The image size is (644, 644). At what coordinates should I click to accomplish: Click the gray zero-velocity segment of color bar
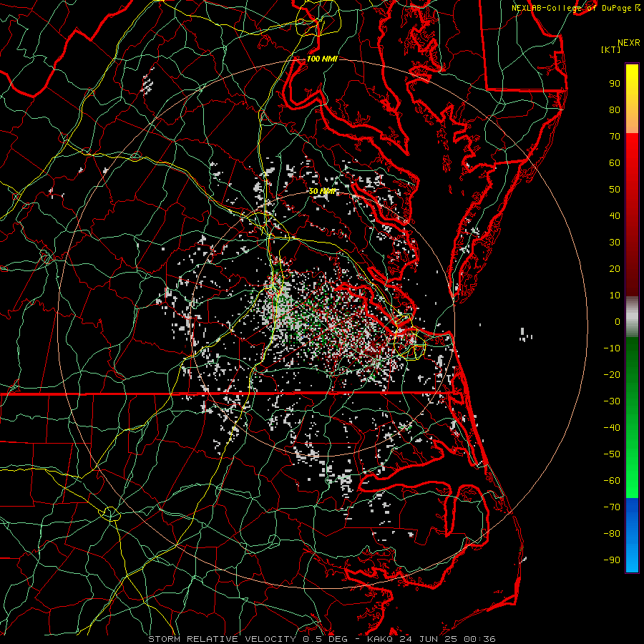tap(632, 317)
